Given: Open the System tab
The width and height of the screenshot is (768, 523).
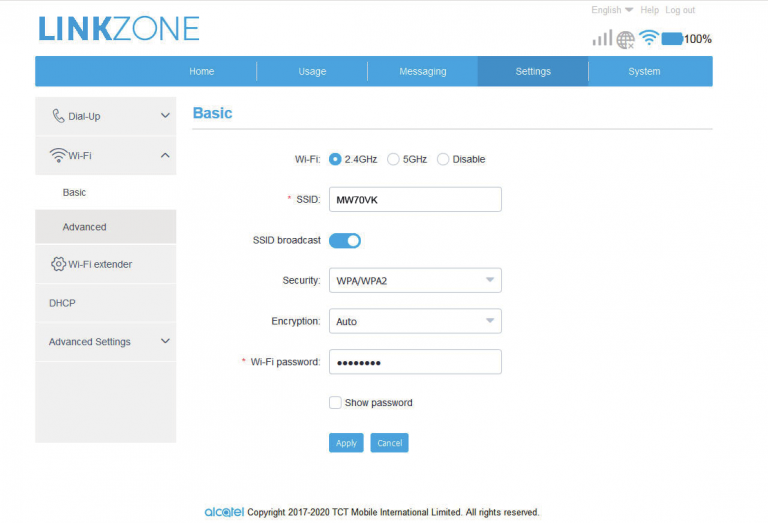Looking at the screenshot, I should point(644,72).
